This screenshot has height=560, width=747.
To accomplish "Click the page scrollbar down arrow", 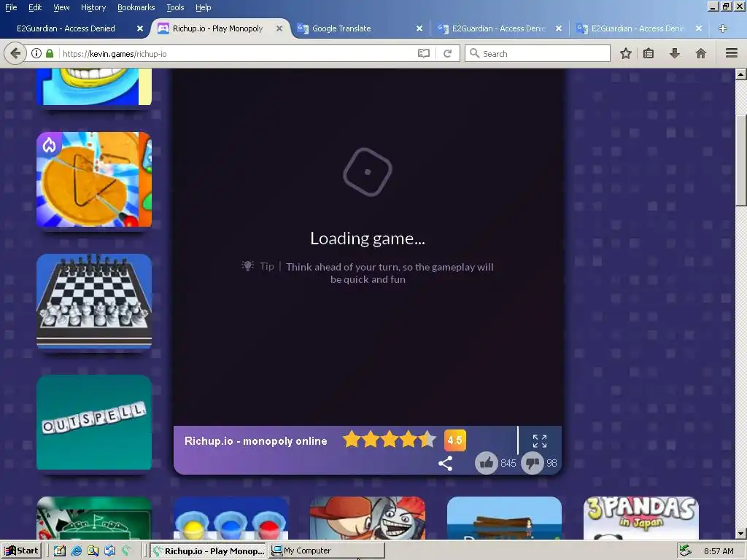I will click(x=740, y=534).
